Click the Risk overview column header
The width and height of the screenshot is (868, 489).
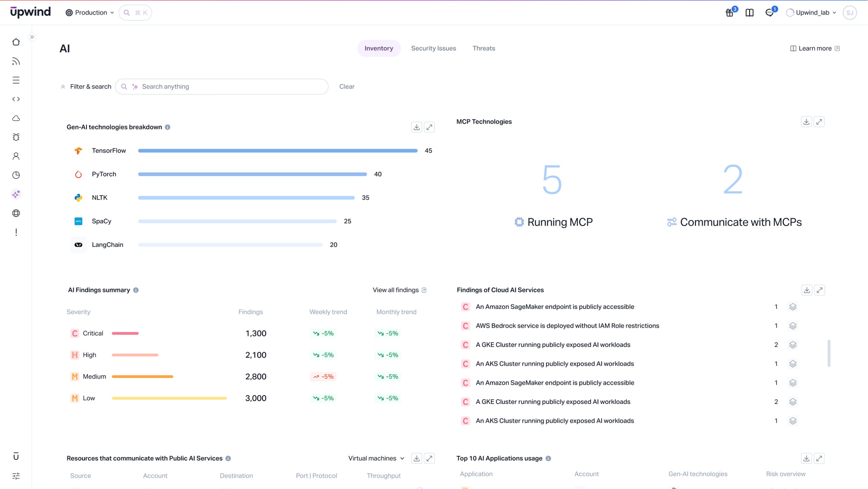coord(785,474)
